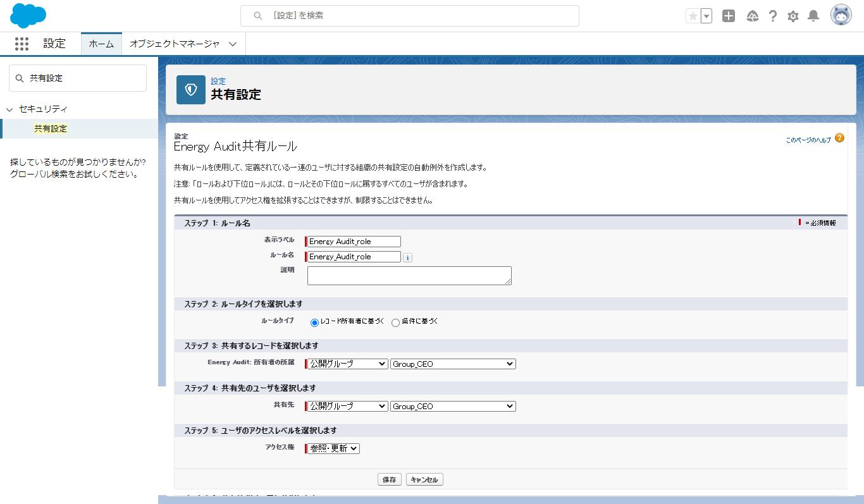Image resolution: width=864 pixels, height=504 pixels.
Task: Select the 条件に基づく radio button
Action: (x=396, y=323)
